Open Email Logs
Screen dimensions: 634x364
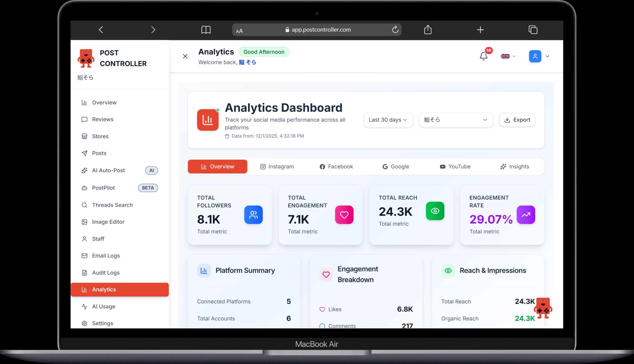(x=106, y=255)
